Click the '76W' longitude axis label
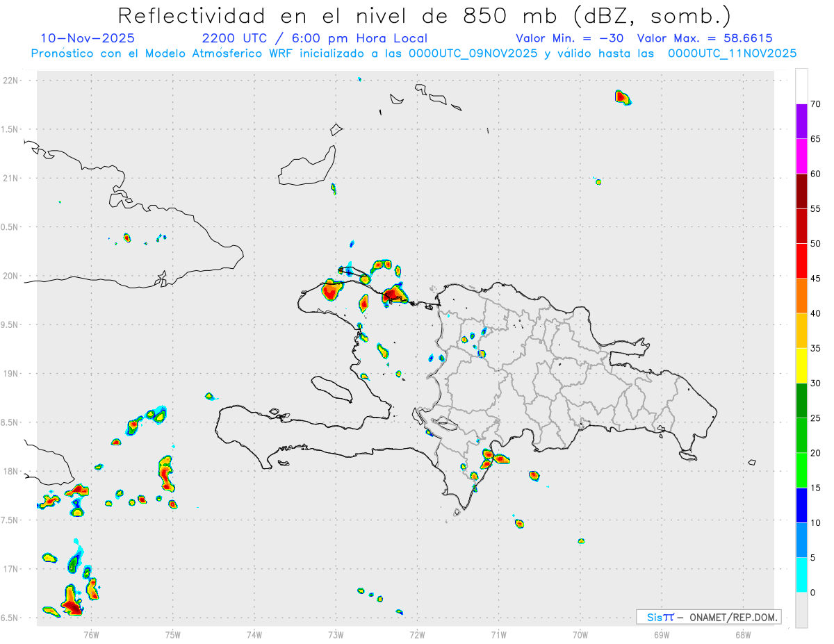The image size is (834, 644). (91, 634)
